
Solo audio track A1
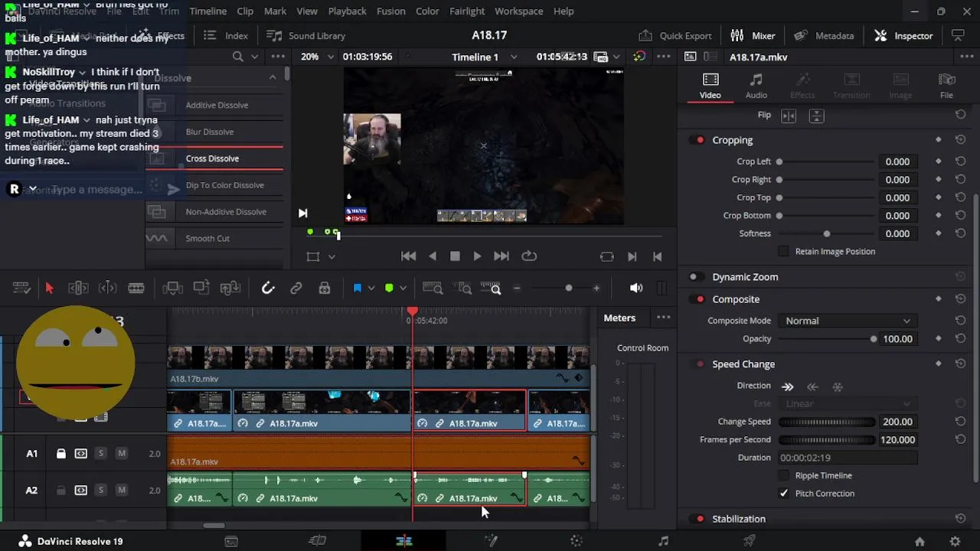(100, 454)
